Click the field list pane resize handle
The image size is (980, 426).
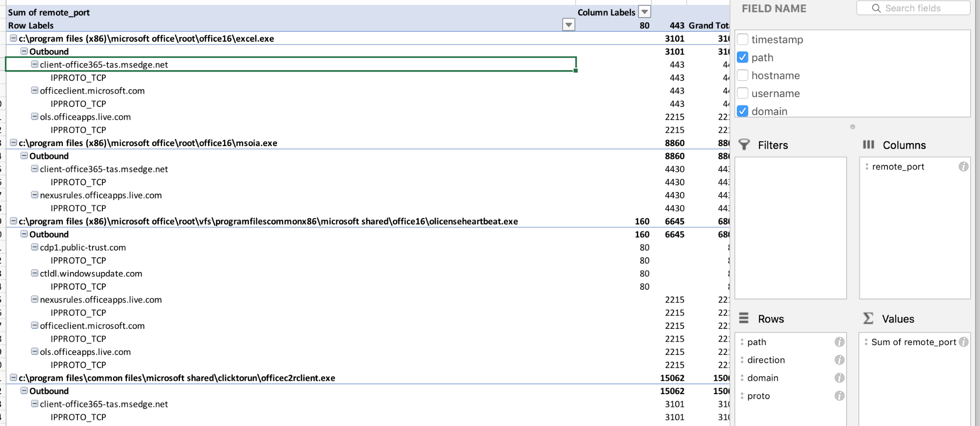(853, 127)
